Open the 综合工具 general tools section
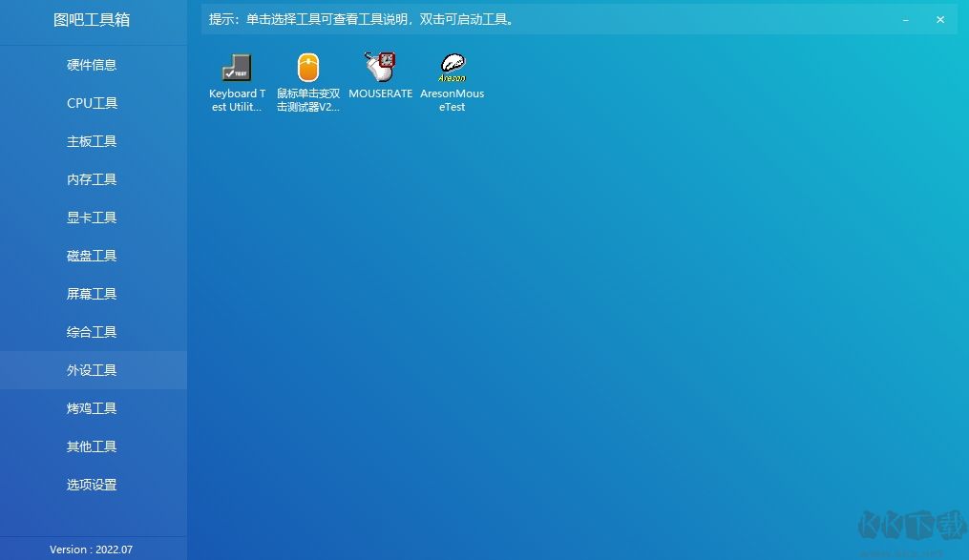969x560 pixels. tap(92, 331)
